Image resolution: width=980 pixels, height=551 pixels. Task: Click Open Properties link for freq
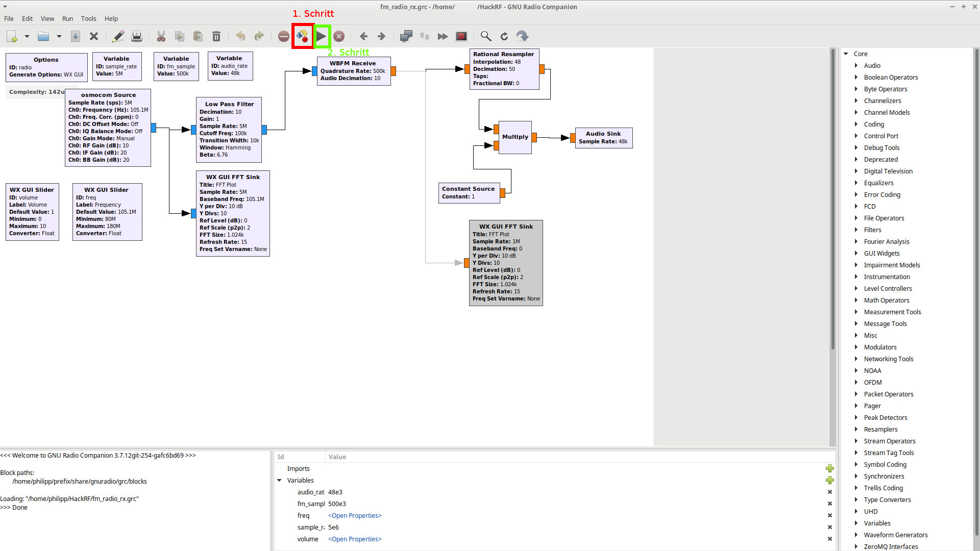(355, 515)
